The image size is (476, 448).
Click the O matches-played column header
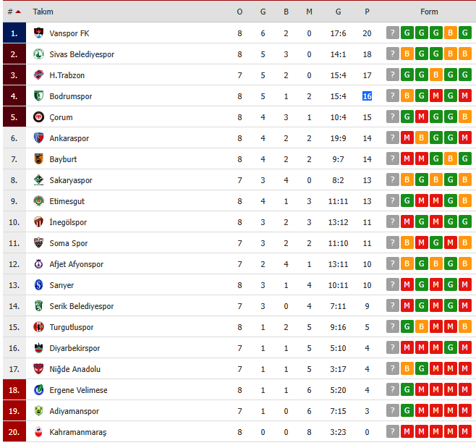[239, 12]
